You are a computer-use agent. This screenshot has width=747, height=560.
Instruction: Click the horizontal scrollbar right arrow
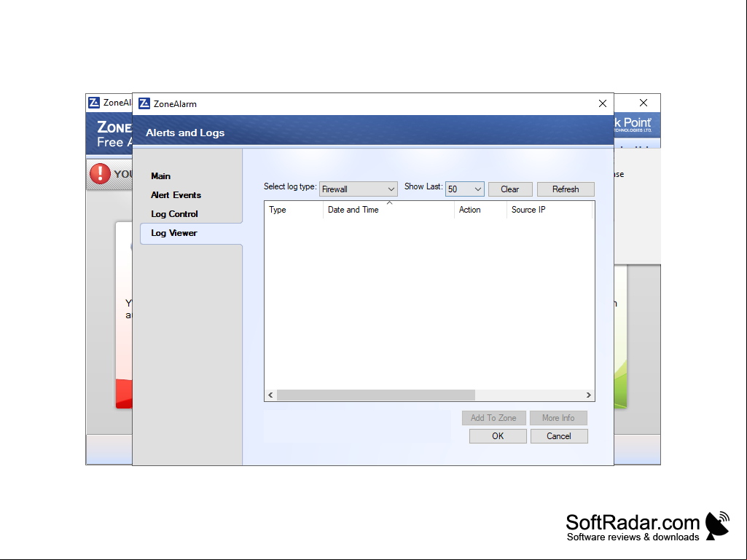(588, 395)
